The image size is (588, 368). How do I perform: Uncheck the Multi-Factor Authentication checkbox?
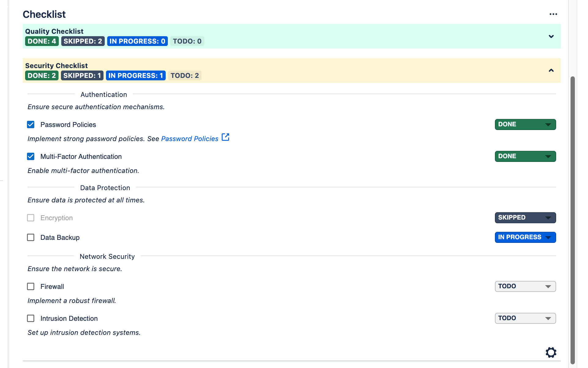tap(31, 156)
